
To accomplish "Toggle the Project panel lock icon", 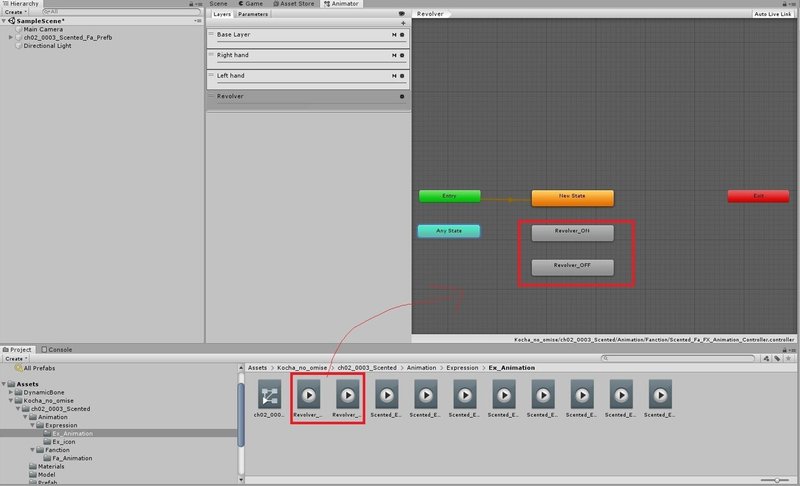I will tap(785, 349).
